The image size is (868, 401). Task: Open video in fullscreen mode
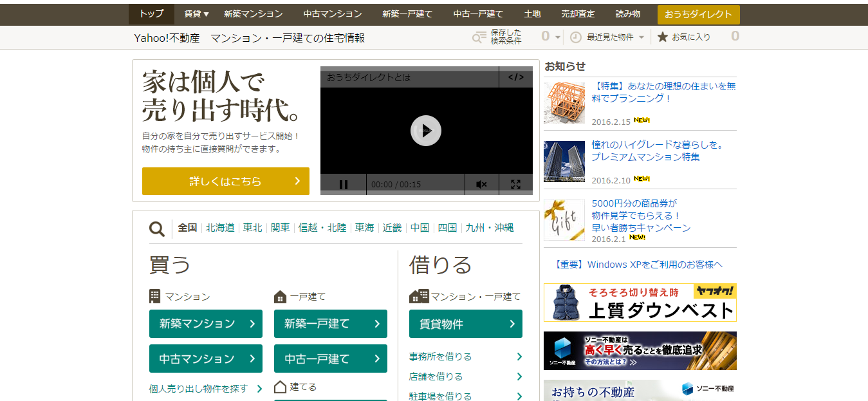tap(515, 185)
